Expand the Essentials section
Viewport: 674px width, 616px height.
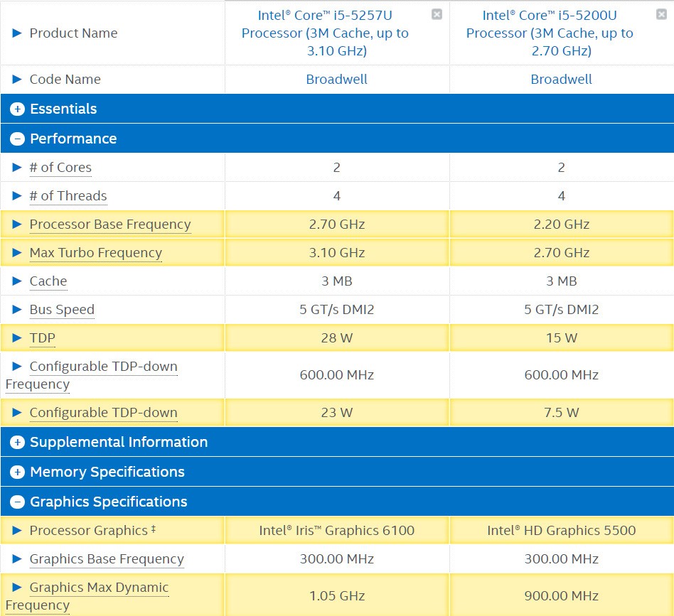(18, 109)
